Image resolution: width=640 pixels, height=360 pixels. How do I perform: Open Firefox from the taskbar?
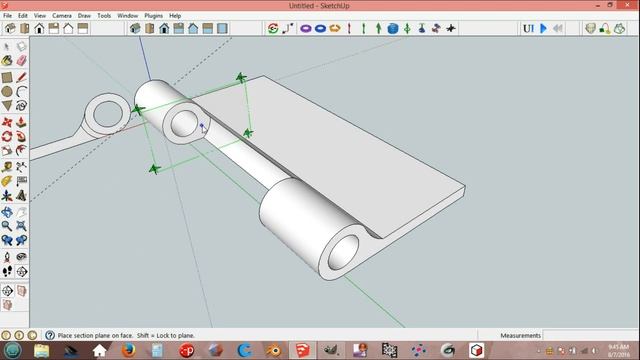point(128,350)
